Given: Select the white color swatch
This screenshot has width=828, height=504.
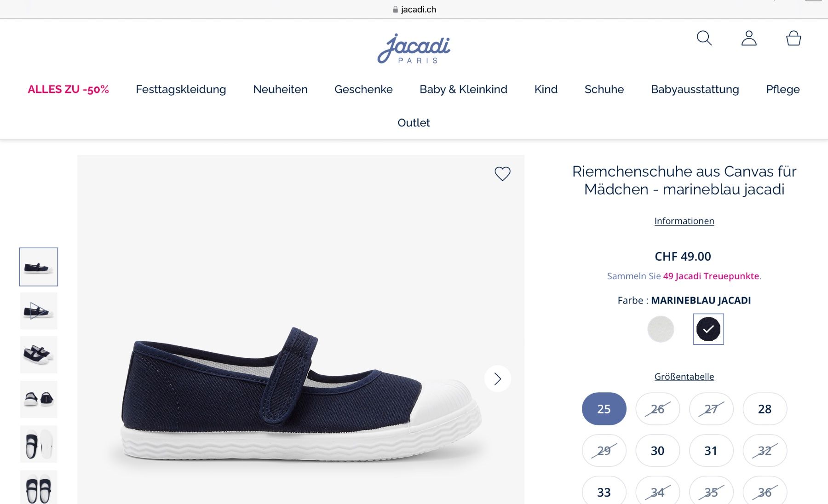Looking at the screenshot, I should point(661,329).
